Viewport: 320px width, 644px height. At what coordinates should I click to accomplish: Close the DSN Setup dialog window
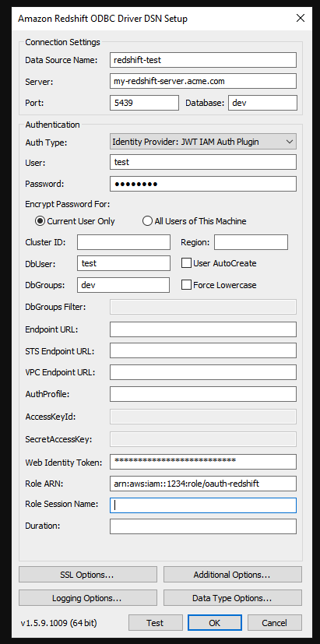[301, 19]
